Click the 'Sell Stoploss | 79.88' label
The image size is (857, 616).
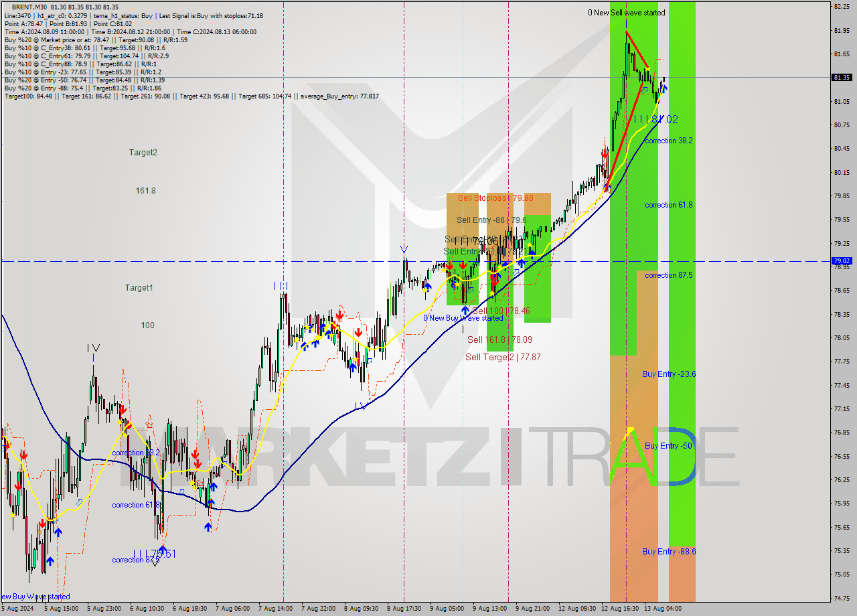(x=495, y=198)
